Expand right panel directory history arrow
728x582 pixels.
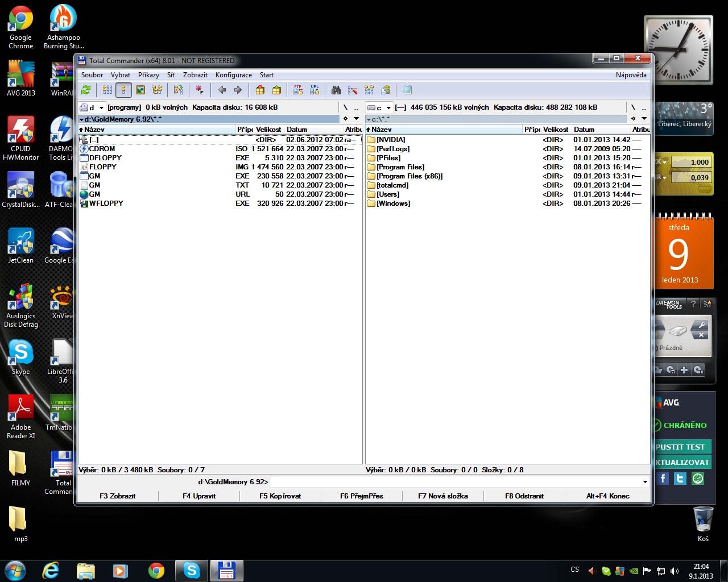tap(644, 119)
